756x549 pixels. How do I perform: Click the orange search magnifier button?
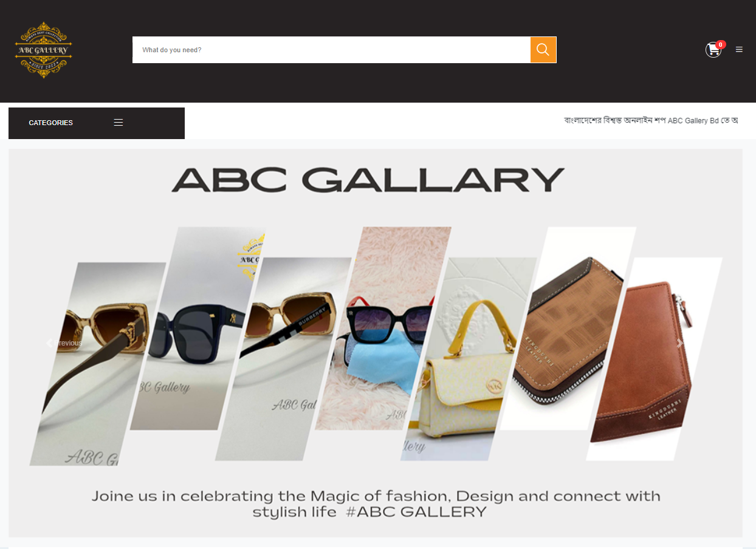click(x=543, y=50)
